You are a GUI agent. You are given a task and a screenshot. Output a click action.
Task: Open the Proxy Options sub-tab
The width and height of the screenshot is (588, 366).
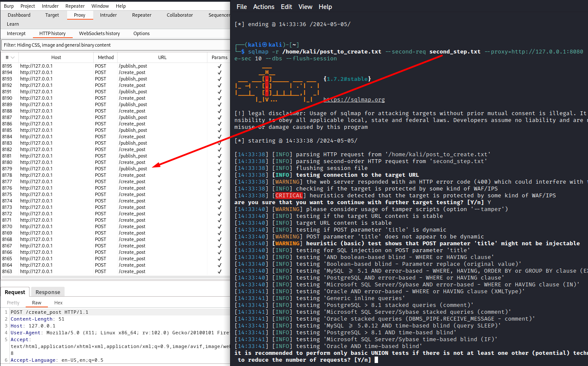(142, 33)
